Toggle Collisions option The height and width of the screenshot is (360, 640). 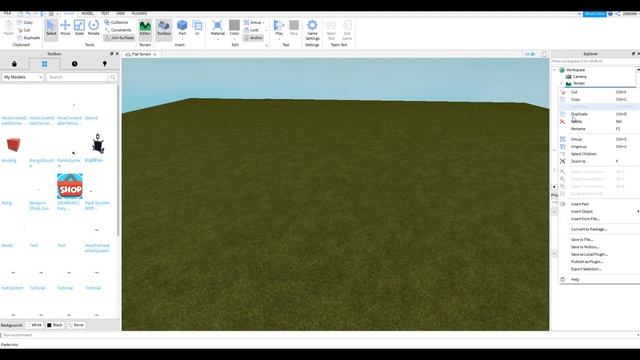[x=116, y=22]
